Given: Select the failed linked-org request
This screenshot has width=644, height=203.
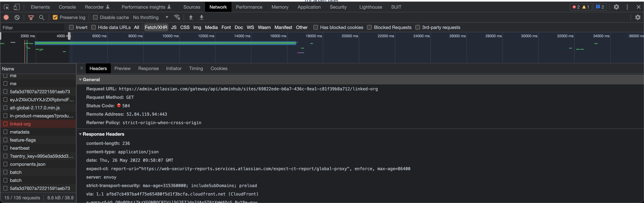Looking at the screenshot, I should tap(38, 124).
